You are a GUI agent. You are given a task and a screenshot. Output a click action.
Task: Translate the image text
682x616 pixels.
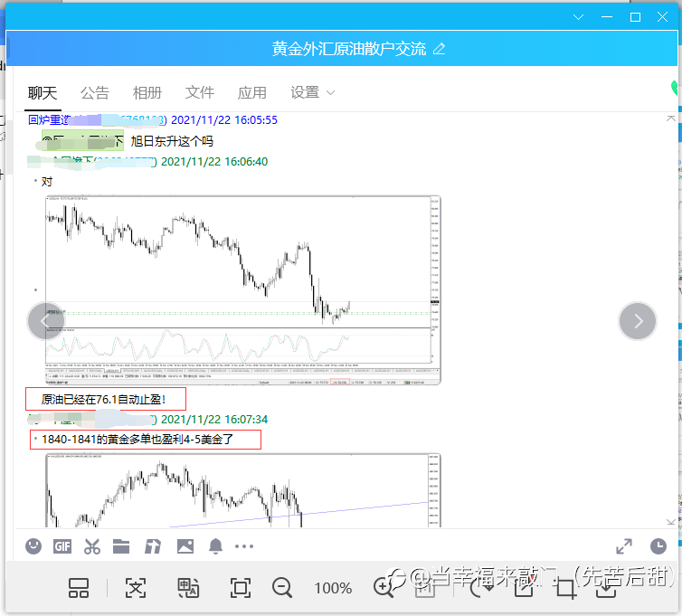pos(188,588)
